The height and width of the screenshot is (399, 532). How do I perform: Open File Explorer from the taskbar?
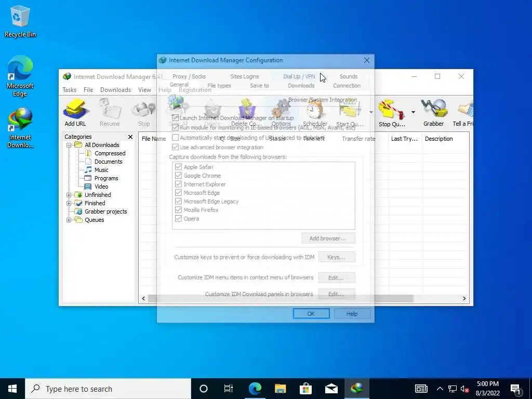tap(280, 389)
